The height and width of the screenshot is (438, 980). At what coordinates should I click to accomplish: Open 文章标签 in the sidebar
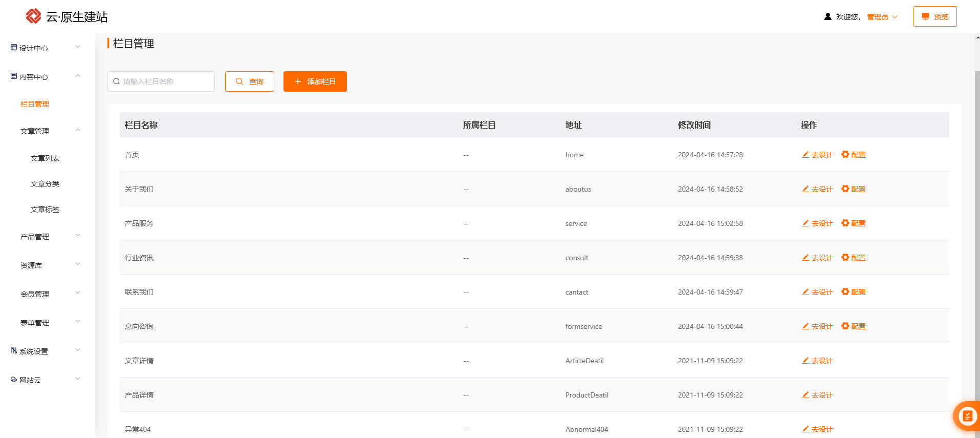tap(45, 210)
